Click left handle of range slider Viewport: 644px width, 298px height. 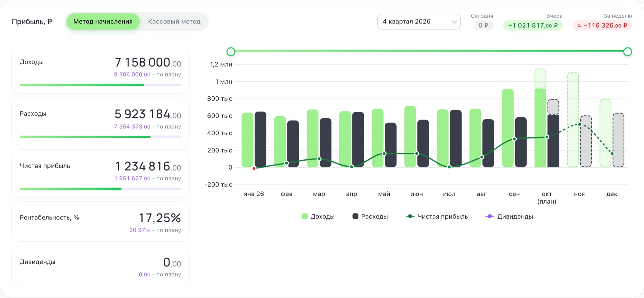(x=231, y=52)
